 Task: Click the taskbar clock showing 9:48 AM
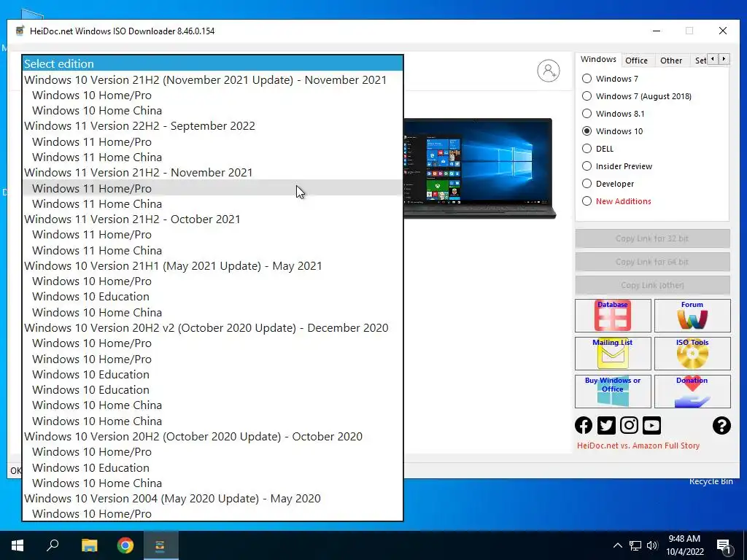pyautogui.click(x=684, y=545)
